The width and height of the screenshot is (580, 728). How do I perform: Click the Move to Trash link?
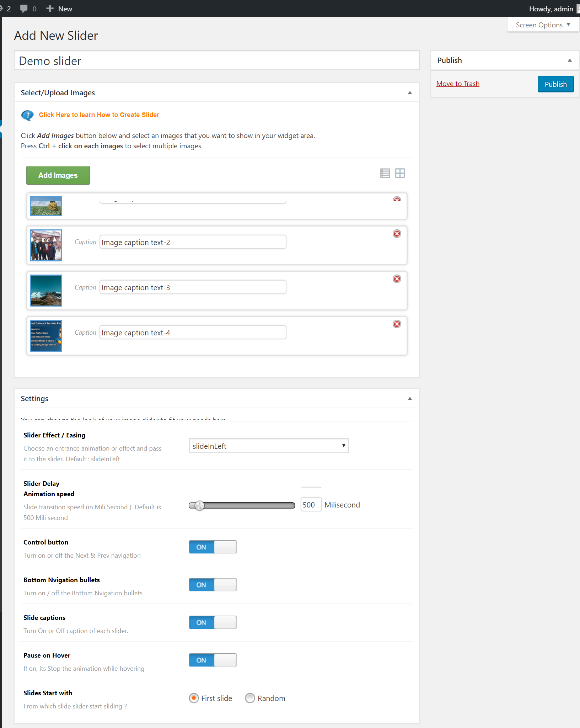point(458,84)
